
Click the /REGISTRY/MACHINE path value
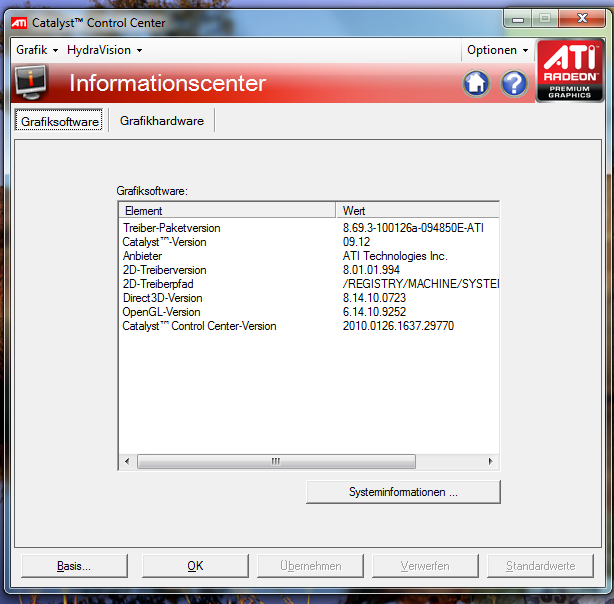point(421,284)
